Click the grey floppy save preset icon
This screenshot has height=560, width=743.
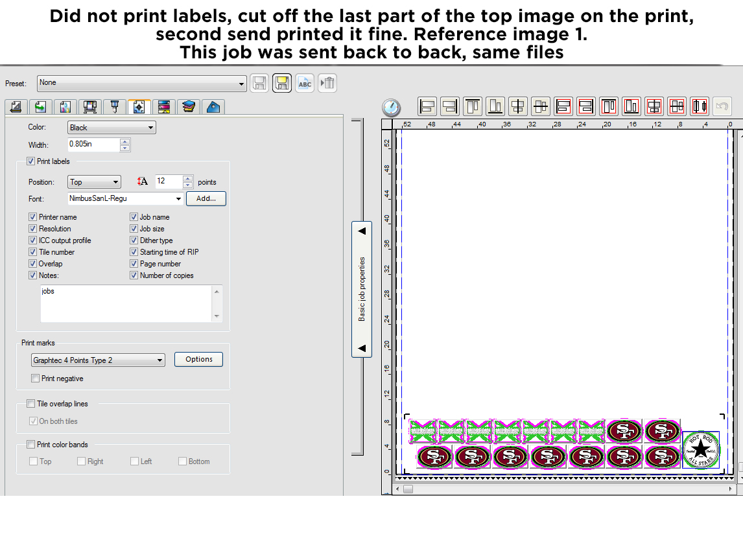point(259,84)
